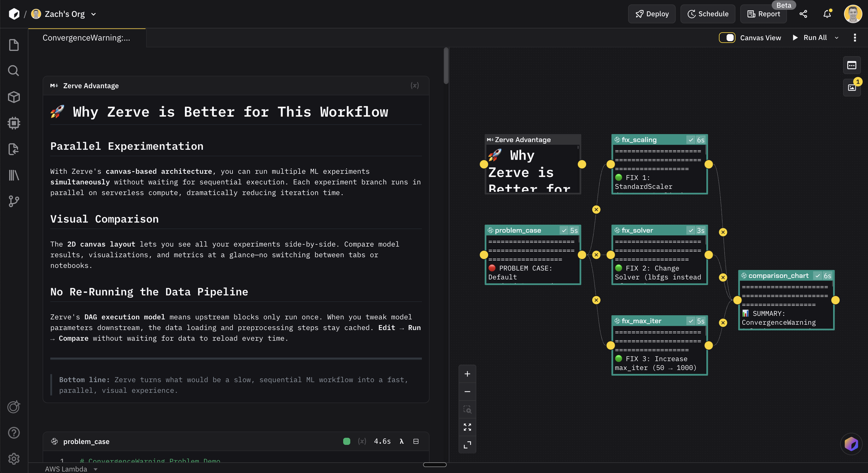
Task: Open the help question mark icon
Action: tap(14, 433)
